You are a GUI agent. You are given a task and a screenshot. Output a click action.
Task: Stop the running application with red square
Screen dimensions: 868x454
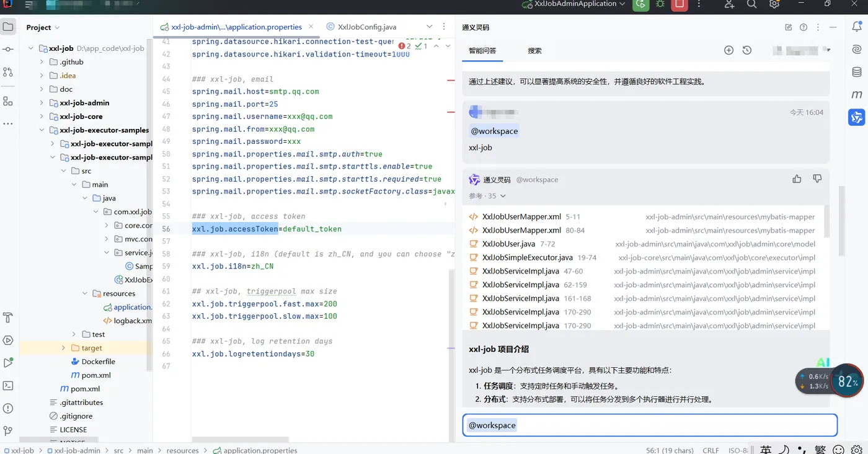point(680,4)
